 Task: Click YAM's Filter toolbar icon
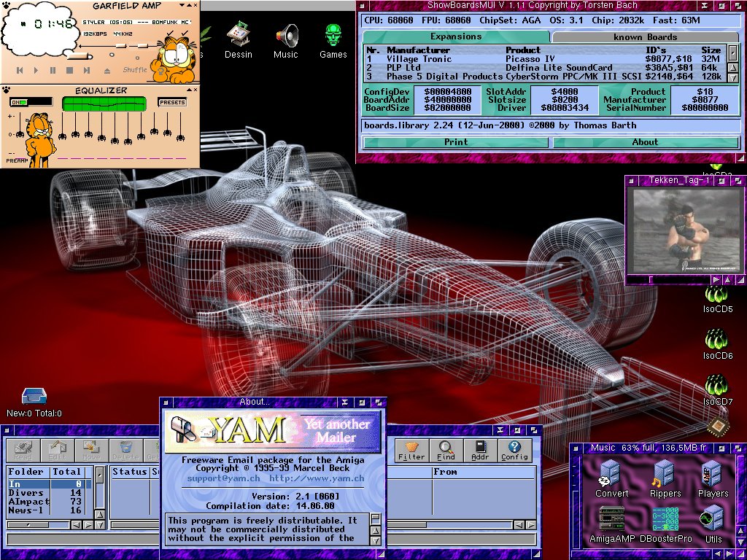tap(413, 451)
